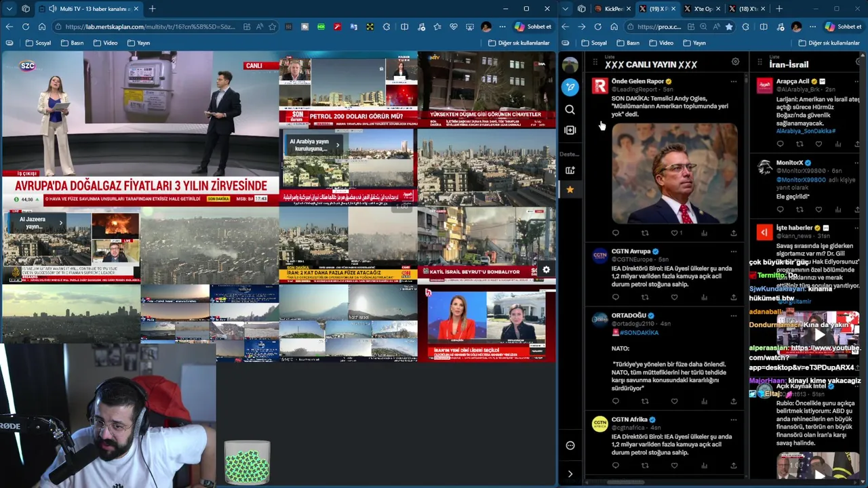Repost the MonitorX post
Viewport: 868px width, 488px height.
click(800, 209)
